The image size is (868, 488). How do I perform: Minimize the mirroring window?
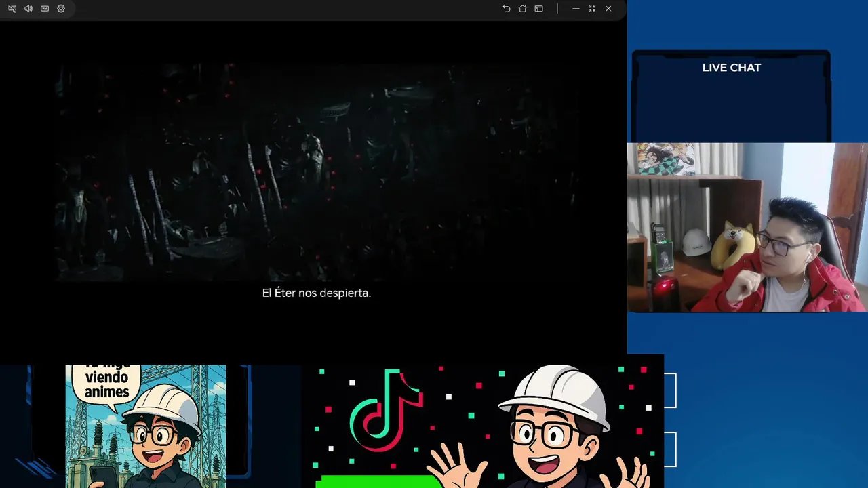click(x=576, y=9)
